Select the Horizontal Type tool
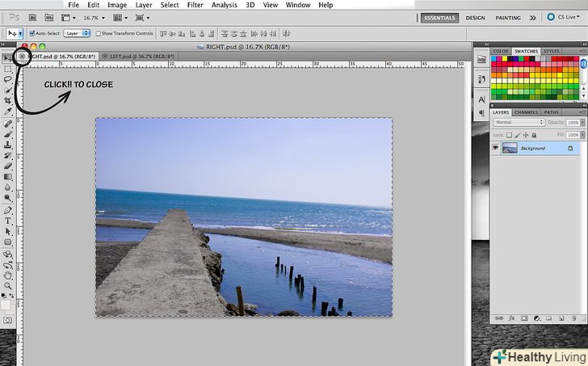Screen dimensions: 588x366 [8, 221]
